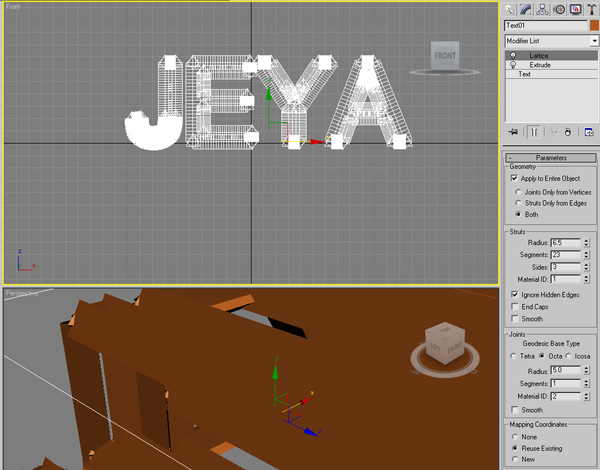The width and height of the screenshot is (600, 470).
Task: Enable End Caps checkbox
Action: click(515, 307)
